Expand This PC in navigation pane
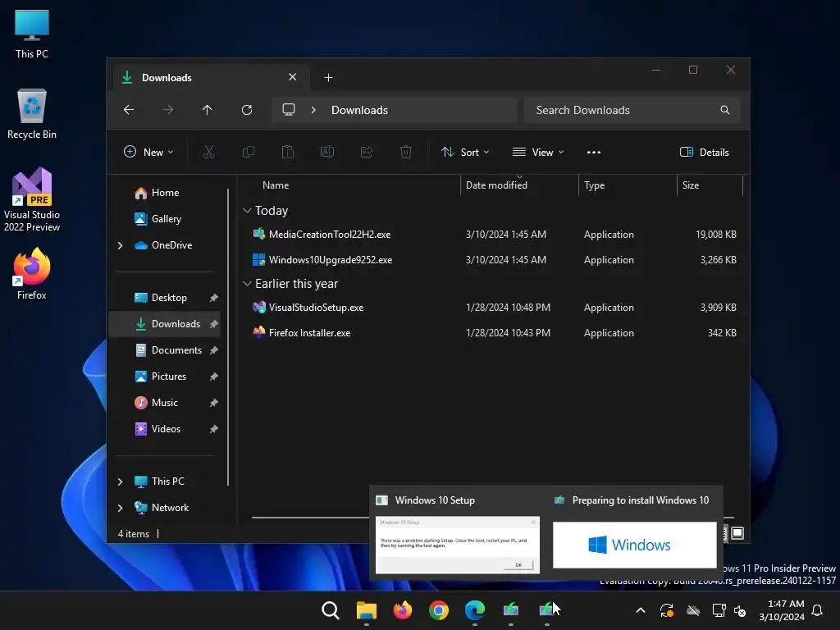Screen dimensions: 840x630 [x=120, y=482]
